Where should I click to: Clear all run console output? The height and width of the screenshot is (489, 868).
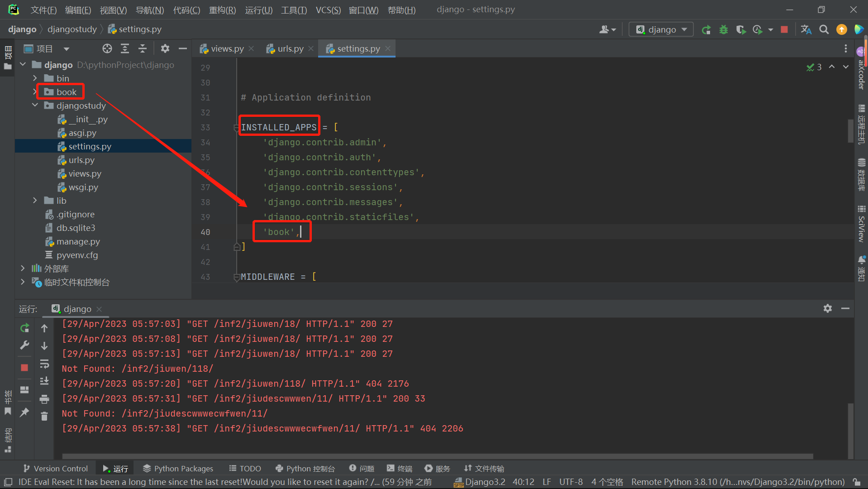44,416
